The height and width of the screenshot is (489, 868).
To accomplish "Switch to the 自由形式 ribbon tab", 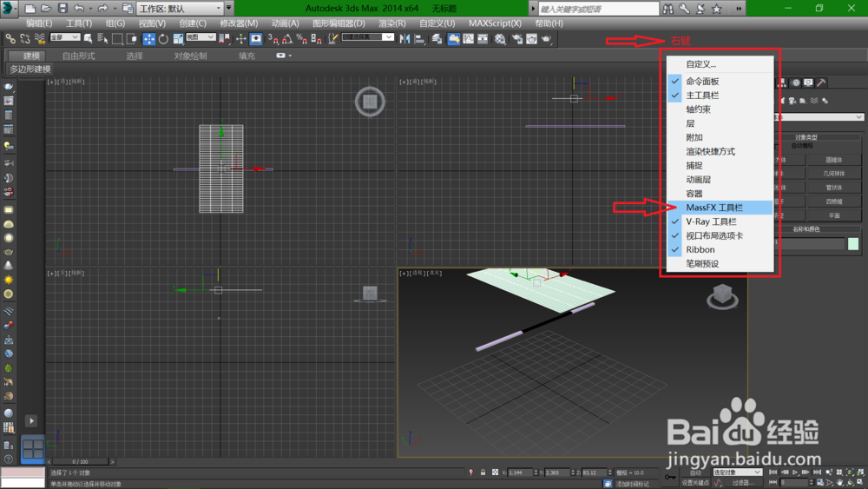I will [79, 56].
